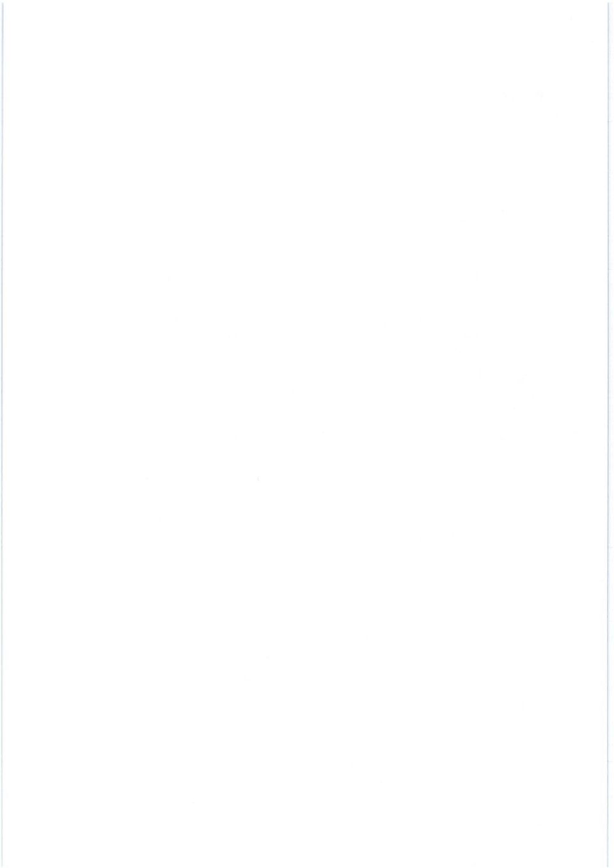Click the thin vertical line at left edge
614x868 pixels.
3,434
